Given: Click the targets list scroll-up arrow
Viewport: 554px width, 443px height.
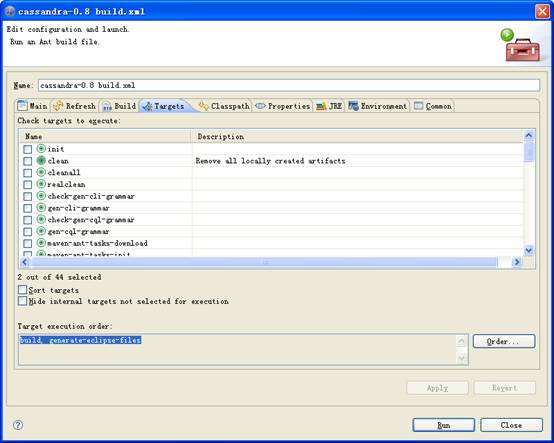Looking at the screenshot, I should click(529, 135).
